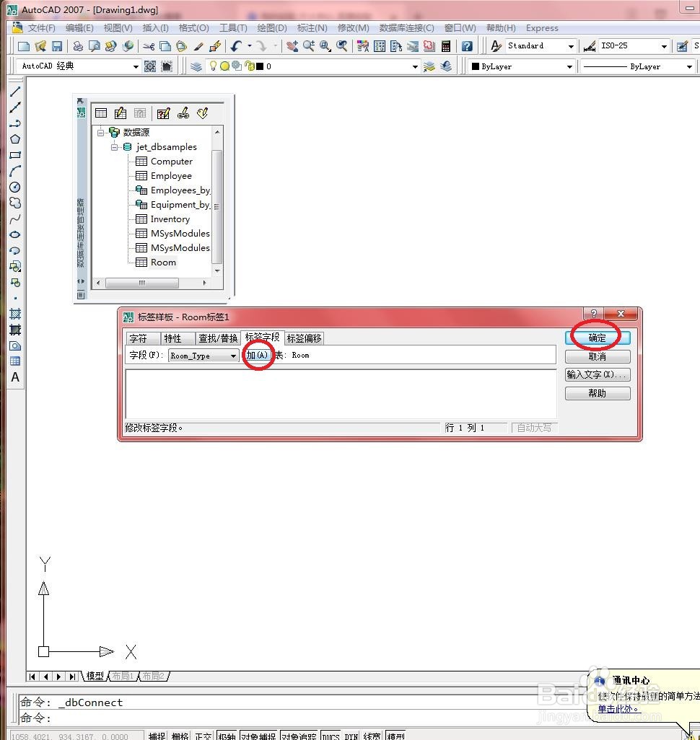
Task: Open the Room_Type field dropdown
Action: click(233, 356)
